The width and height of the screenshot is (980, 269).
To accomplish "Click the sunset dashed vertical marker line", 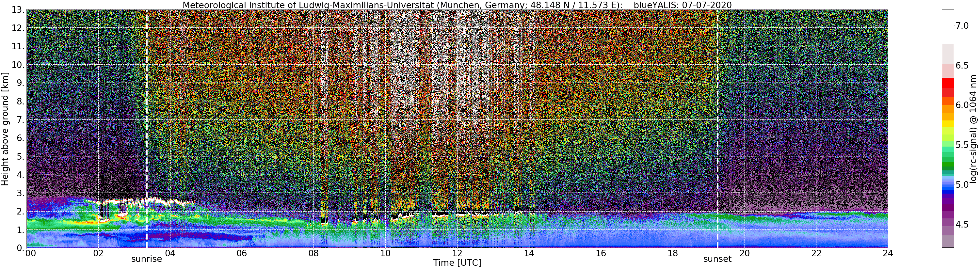I will tap(717, 129).
